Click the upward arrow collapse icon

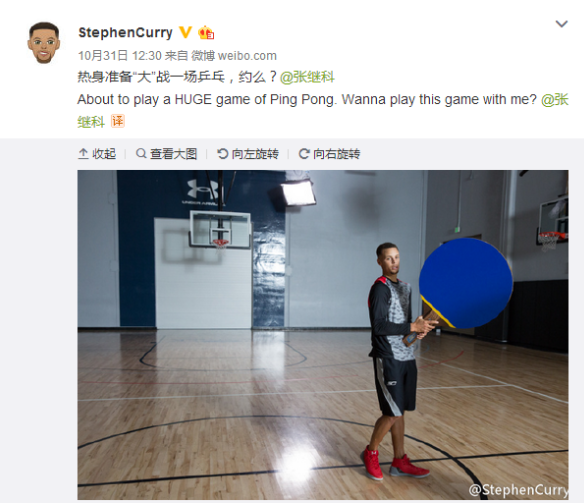83,154
